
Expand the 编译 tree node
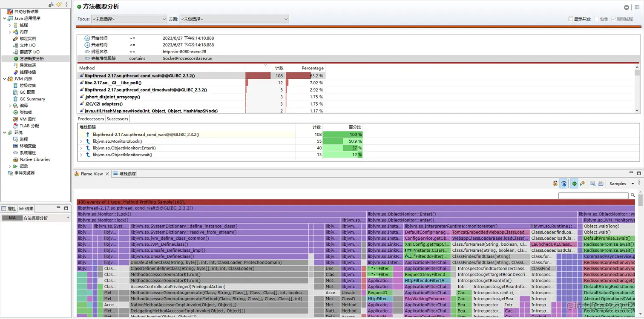(x=10, y=106)
